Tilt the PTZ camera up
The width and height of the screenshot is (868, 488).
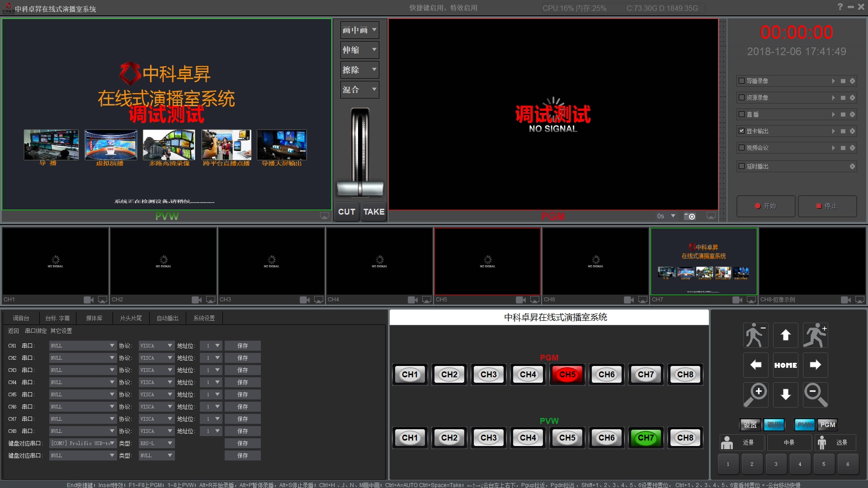point(785,335)
